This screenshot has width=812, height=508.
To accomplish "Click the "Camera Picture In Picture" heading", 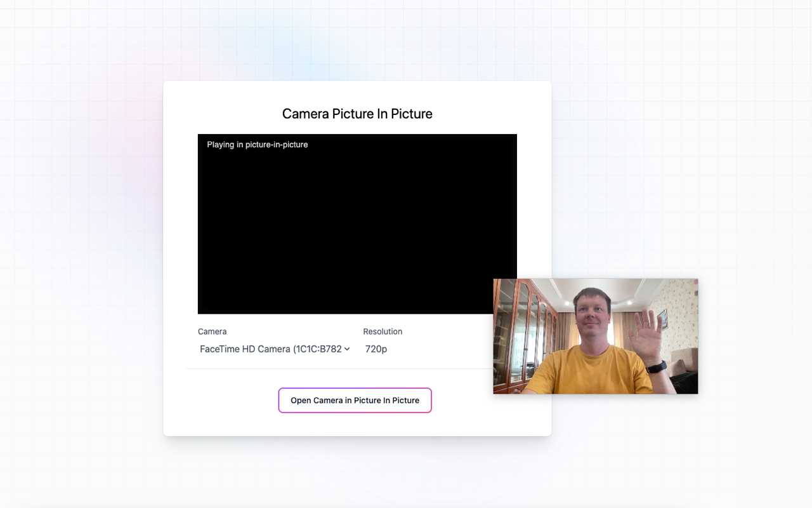I will pos(357,114).
